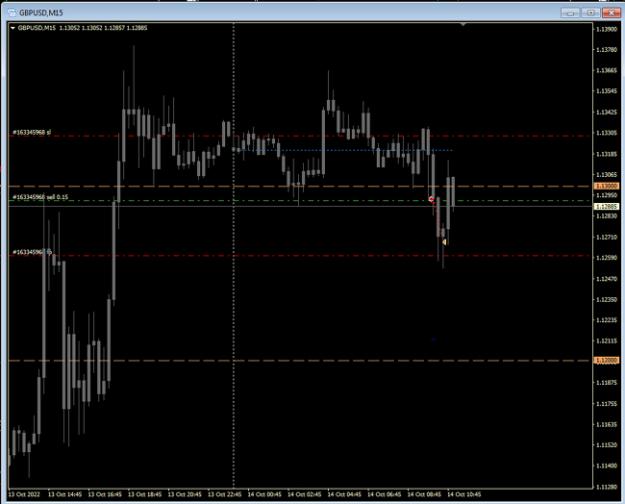This screenshot has height=504, width=625.
Task: Click price axis value 1.12710
Action: click(x=606, y=237)
